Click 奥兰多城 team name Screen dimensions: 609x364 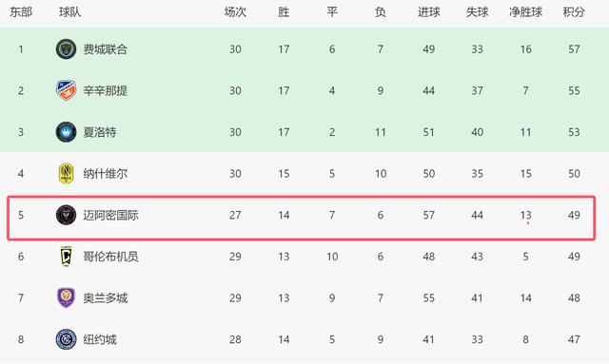(106, 298)
